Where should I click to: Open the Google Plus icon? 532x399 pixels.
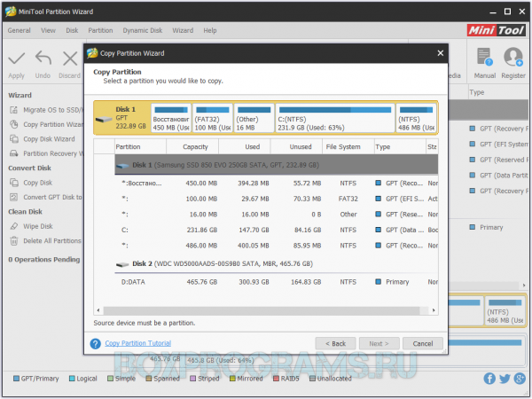(520, 379)
